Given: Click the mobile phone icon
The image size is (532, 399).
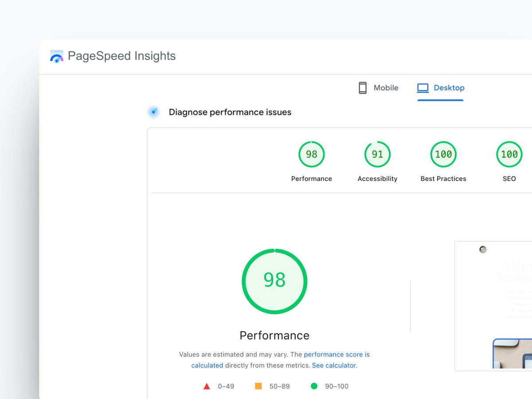Looking at the screenshot, I should click(x=363, y=88).
